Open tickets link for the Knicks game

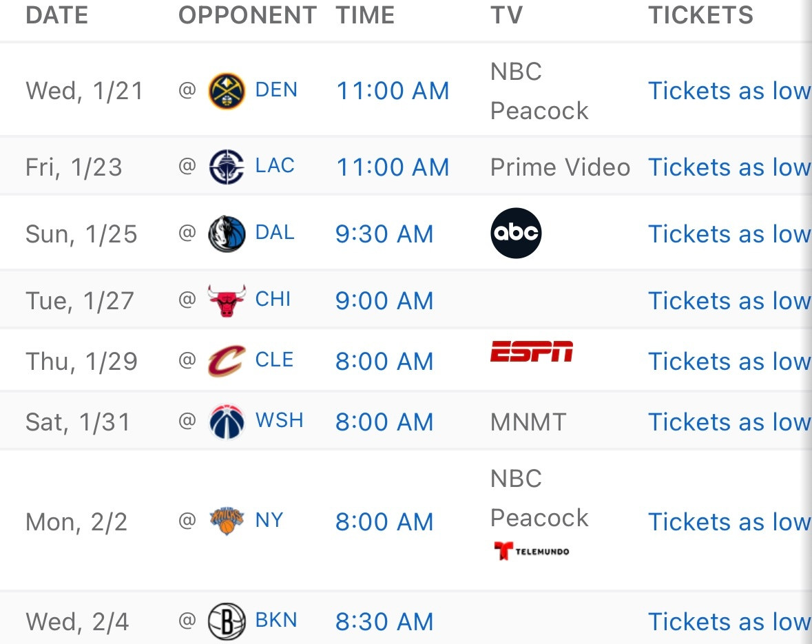coord(729,522)
